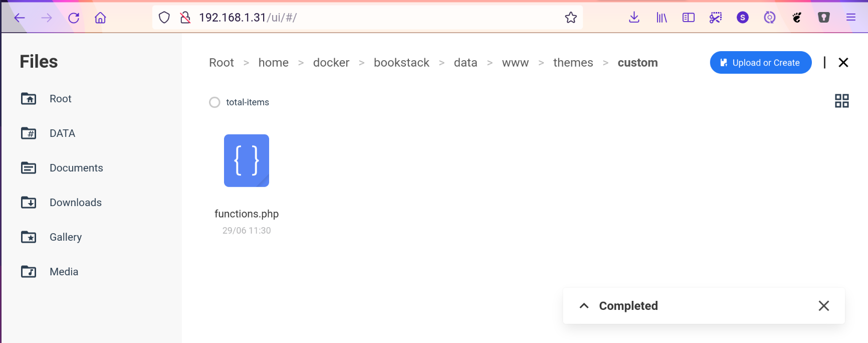Select the total-items selection circle
The height and width of the screenshot is (343, 868).
coord(214,102)
